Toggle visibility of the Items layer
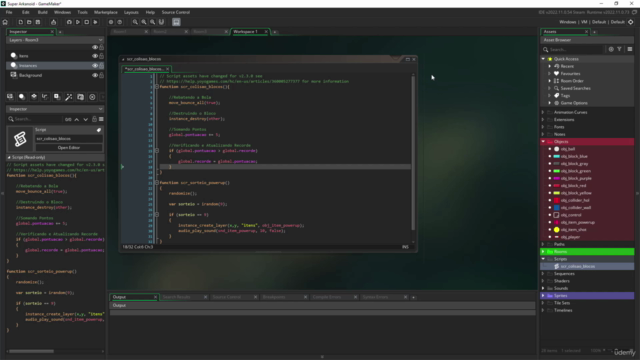The height and width of the screenshot is (360, 640). coord(95,56)
